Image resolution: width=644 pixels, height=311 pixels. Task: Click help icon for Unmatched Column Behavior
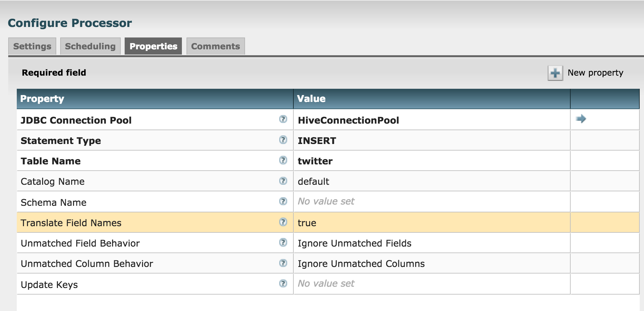(x=283, y=263)
